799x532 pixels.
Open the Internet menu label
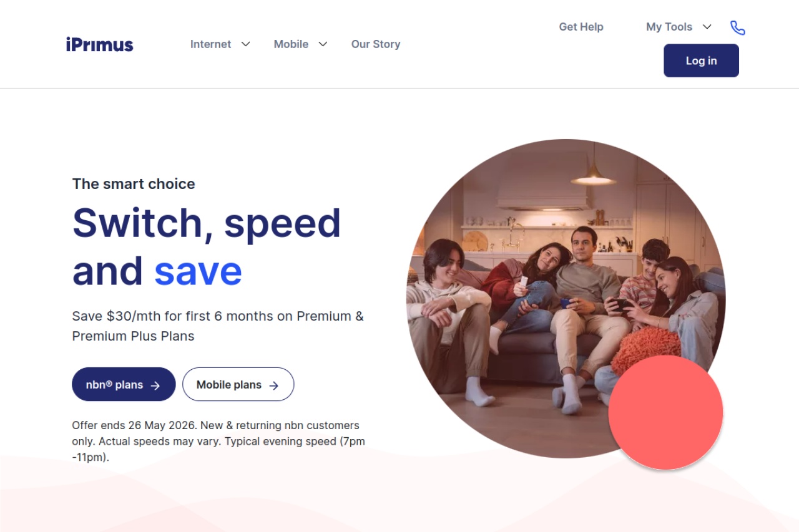210,44
